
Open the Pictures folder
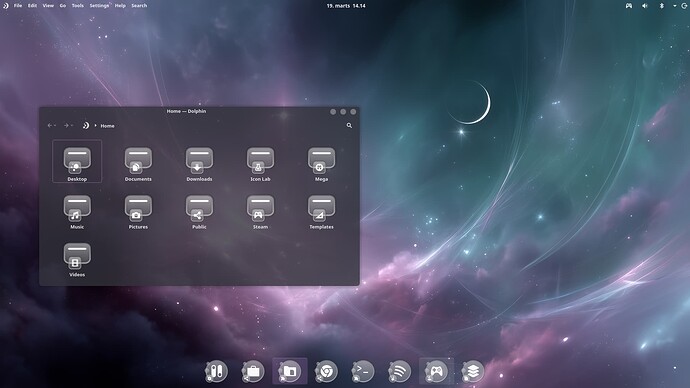pos(138,212)
